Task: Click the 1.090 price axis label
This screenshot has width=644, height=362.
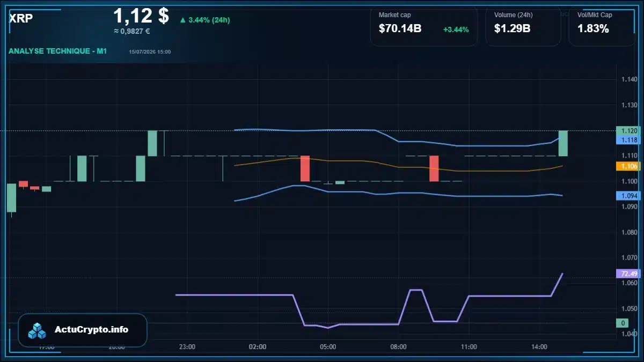Action: click(629, 206)
